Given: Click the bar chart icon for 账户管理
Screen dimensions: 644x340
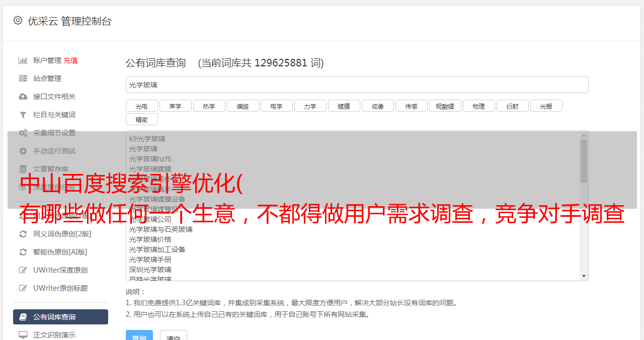Looking at the screenshot, I should pos(23,60).
